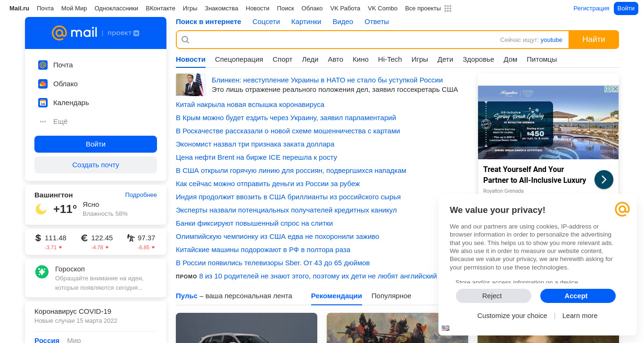Open Все проекты menu

click(423, 8)
